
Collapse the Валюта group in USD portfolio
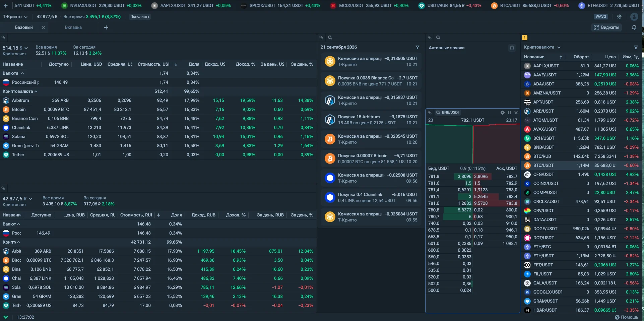pyautogui.click(x=22, y=73)
